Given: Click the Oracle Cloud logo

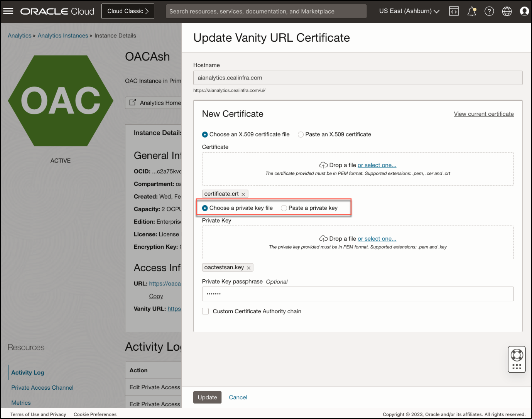Looking at the screenshot, I should pos(57,11).
